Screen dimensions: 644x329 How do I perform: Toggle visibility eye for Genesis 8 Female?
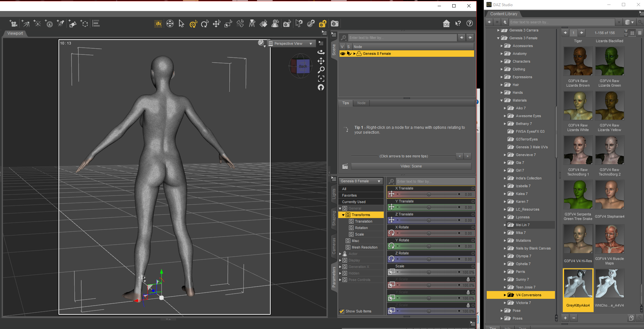click(343, 54)
